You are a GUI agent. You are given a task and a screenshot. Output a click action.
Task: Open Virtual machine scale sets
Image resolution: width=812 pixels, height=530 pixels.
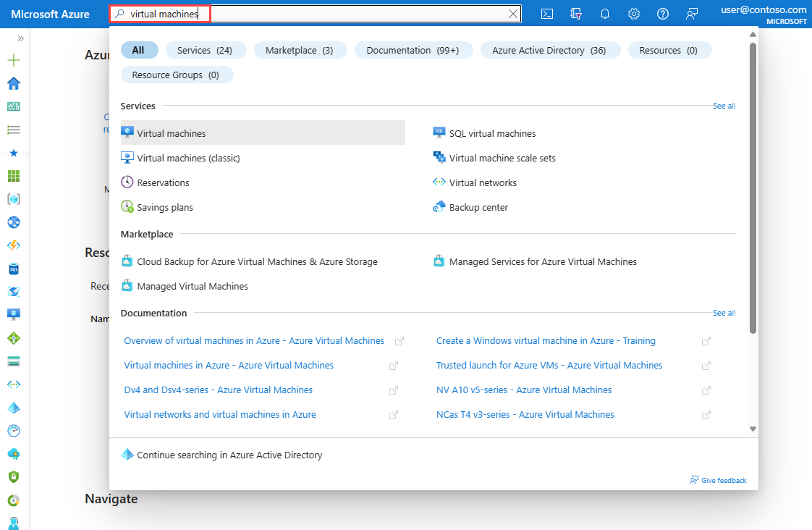click(x=502, y=158)
